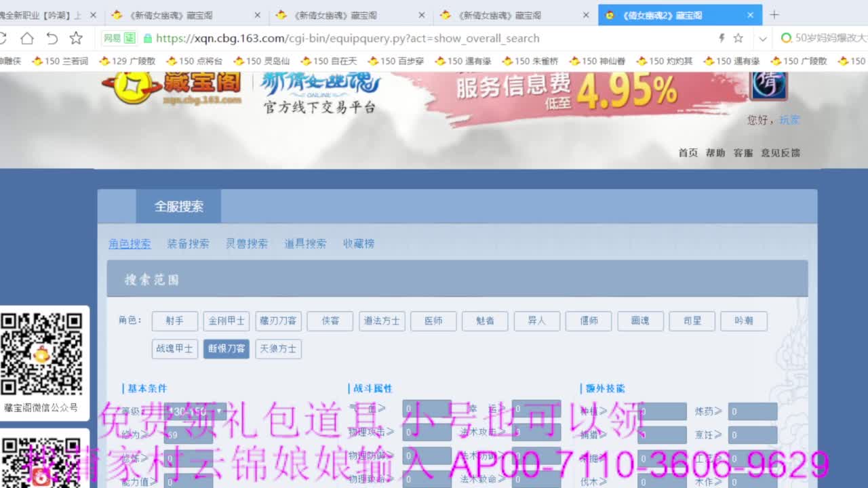Screen dimensions: 868x488
Task: Click the 全服搜索 tab
Action: 178,207
